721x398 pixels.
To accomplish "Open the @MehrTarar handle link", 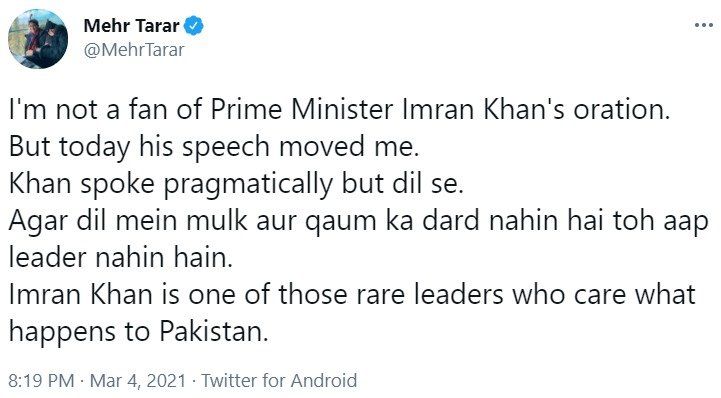I will [x=134, y=50].
